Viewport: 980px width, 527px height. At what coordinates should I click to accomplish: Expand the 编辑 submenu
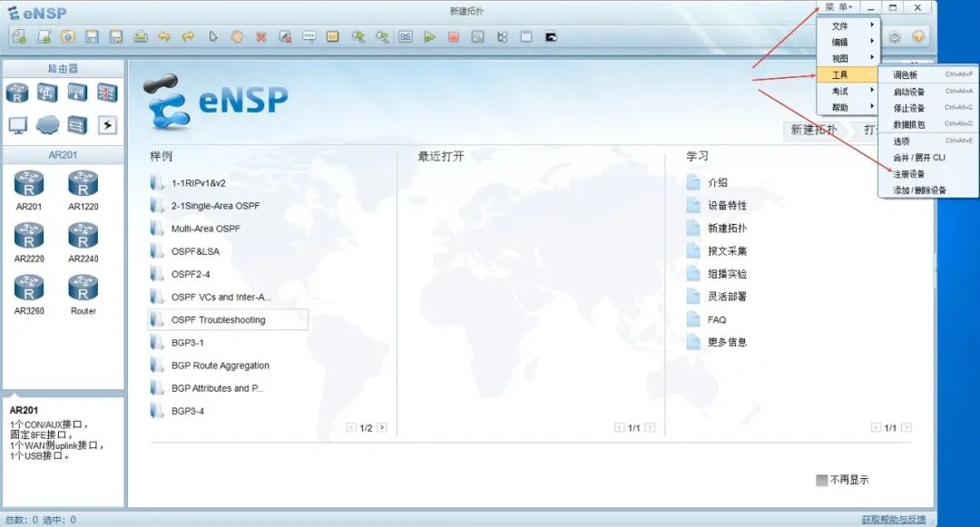pyautogui.click(x=848, y=42)
